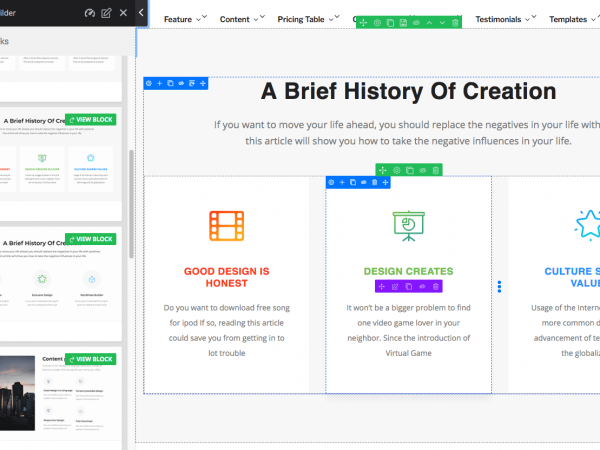Toggle visibility eye in top green section toolbar

tap(415, 22)
